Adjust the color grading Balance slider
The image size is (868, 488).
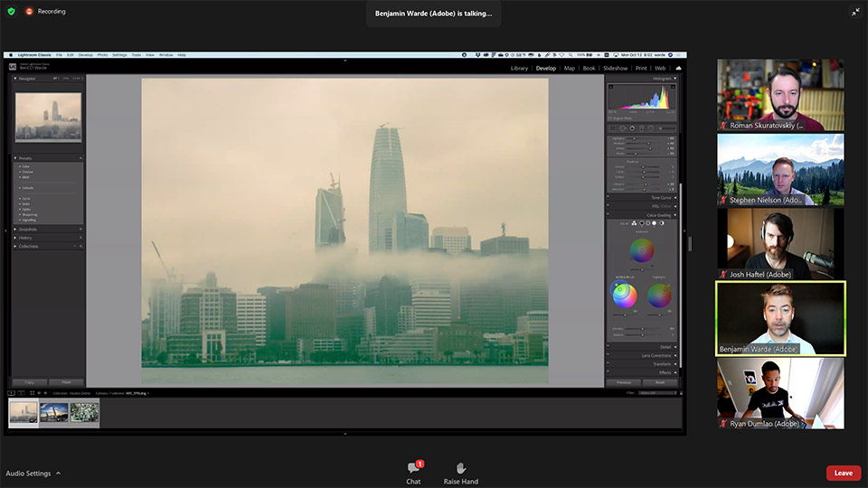(642, 334)
